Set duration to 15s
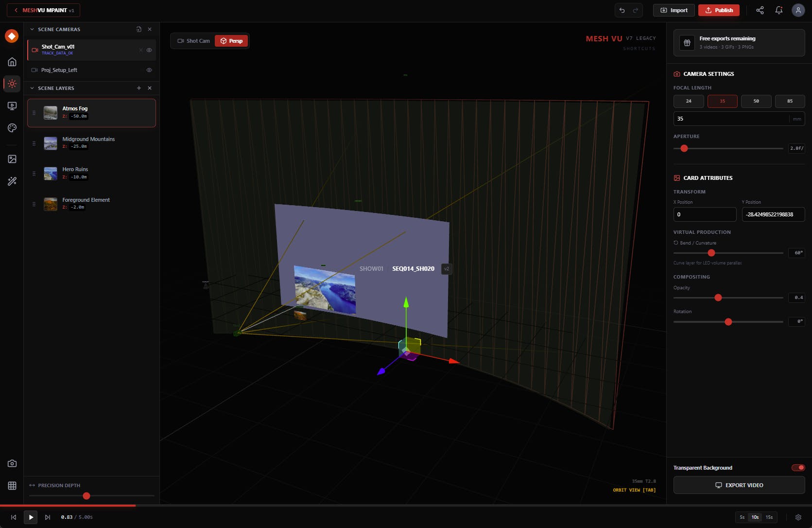812x528 pixels. 769,517
